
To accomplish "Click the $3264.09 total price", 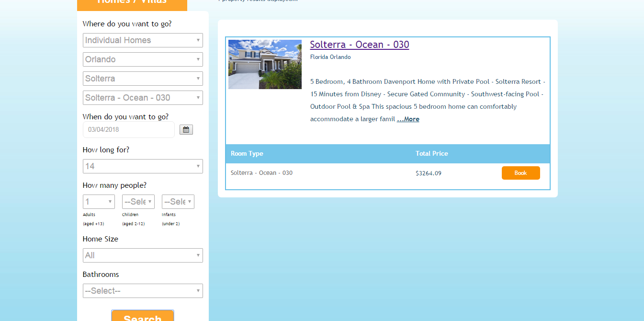I will click(429, 173).
